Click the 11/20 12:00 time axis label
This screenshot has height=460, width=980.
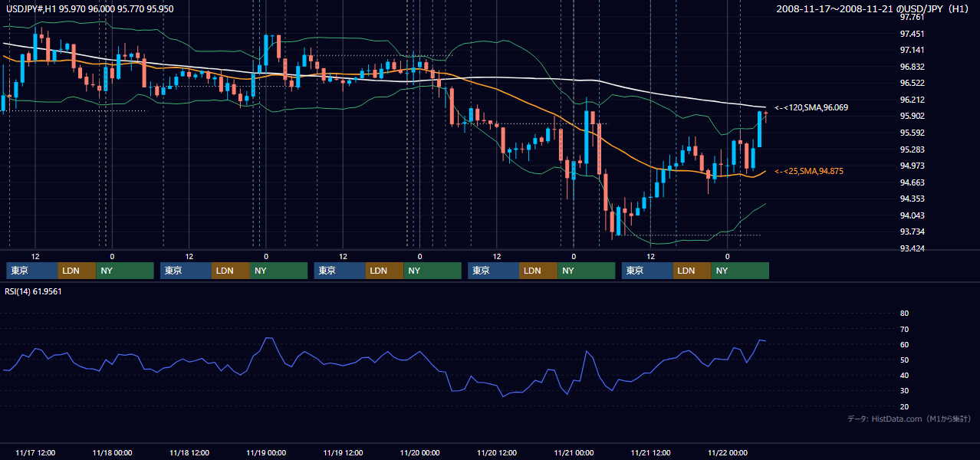pyautogui.click(x=497, y=453)
